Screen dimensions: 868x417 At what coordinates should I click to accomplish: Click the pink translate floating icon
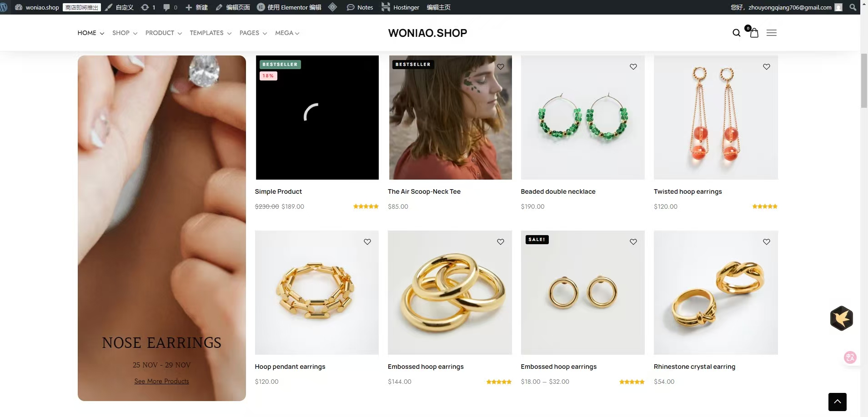click(850, 357)
